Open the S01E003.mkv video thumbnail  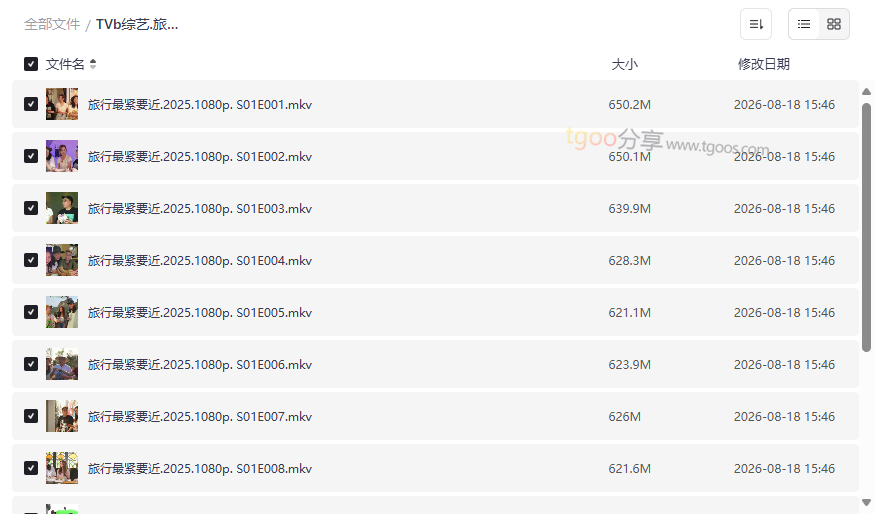pos(62,208)
